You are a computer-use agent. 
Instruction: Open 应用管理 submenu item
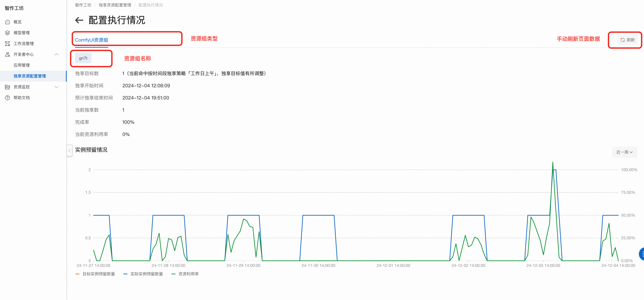point(33,65)
